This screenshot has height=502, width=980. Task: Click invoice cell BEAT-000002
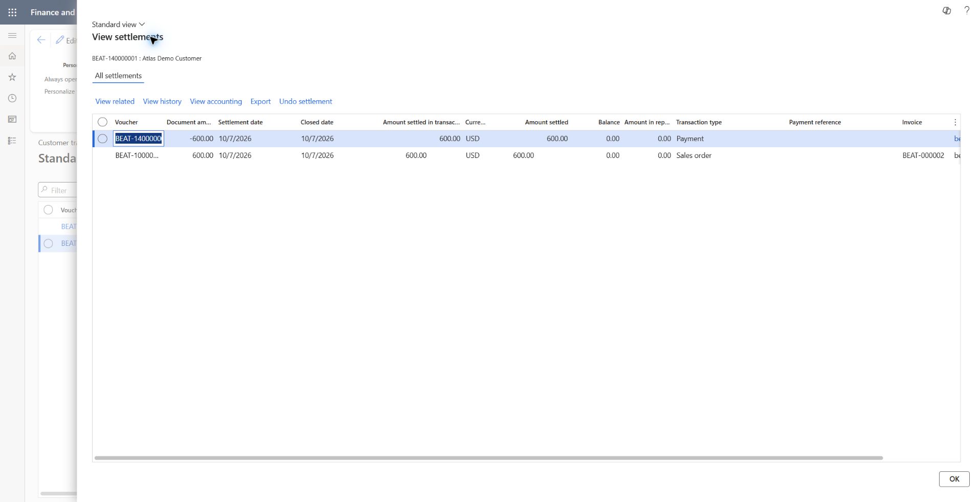click(923, 155)
